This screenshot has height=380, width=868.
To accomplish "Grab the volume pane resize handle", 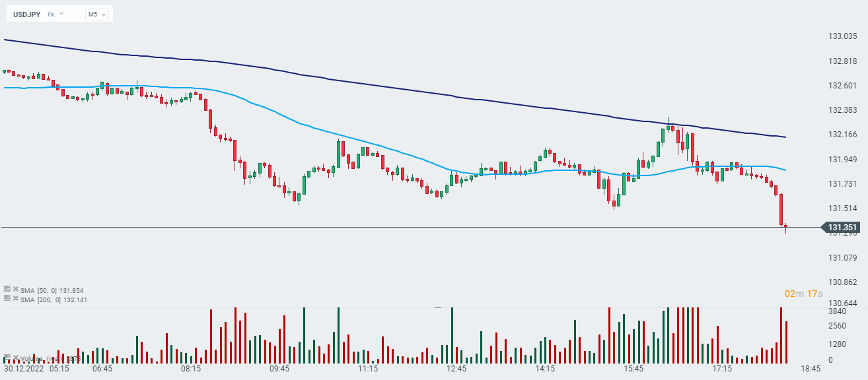I will tap(437, 307).
